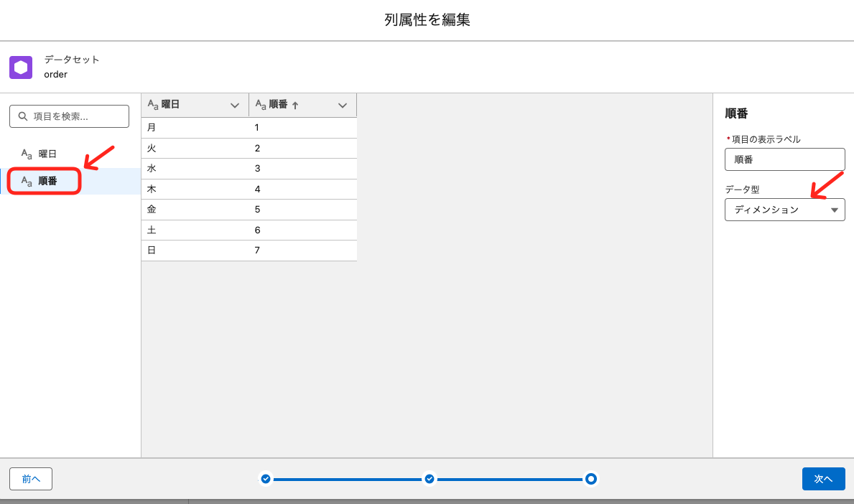Click the cell 3 in 順番 column
Screen dimensions: 854x504
(303, 169)
